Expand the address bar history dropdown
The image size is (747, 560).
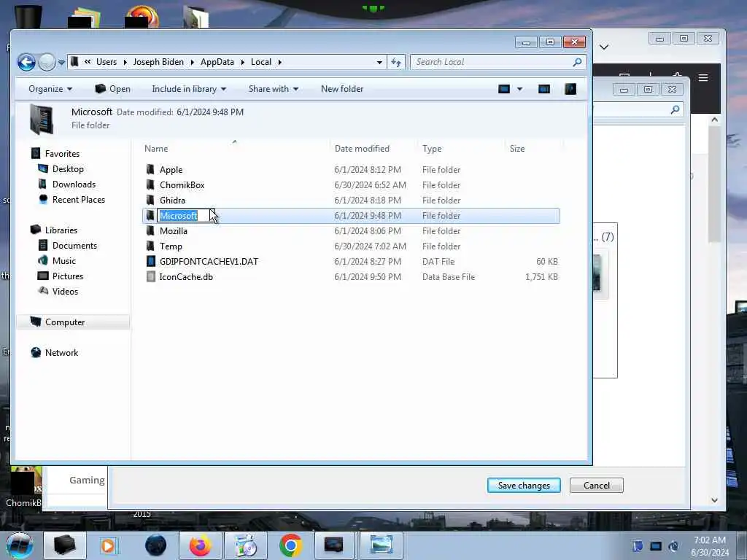point(379,63)
